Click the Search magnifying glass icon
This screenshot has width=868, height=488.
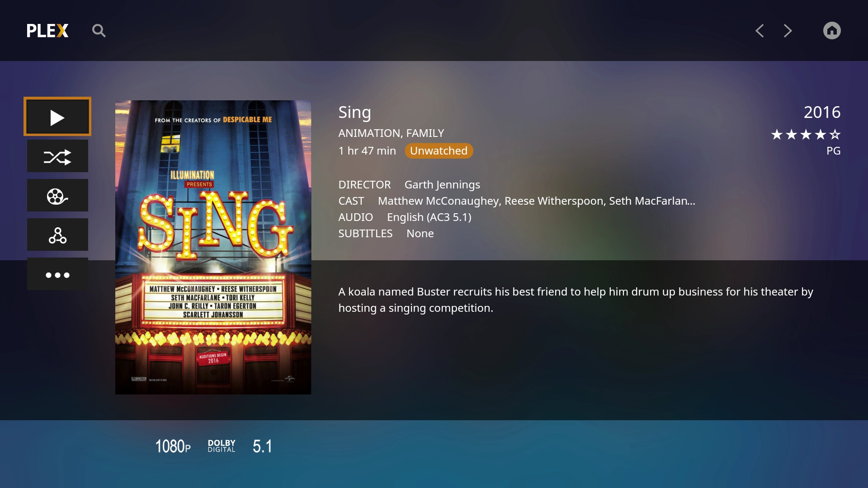pyautogui.click(x=99, y=30)
